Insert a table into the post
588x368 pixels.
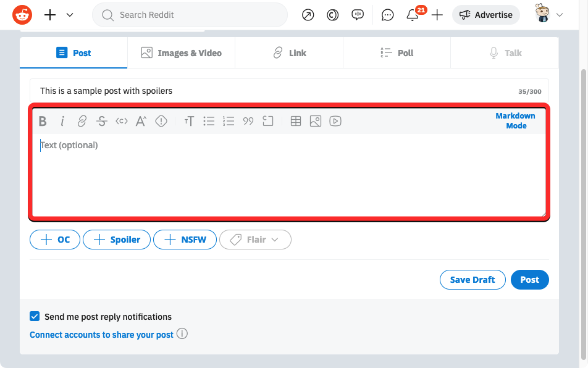click(296, 122)
